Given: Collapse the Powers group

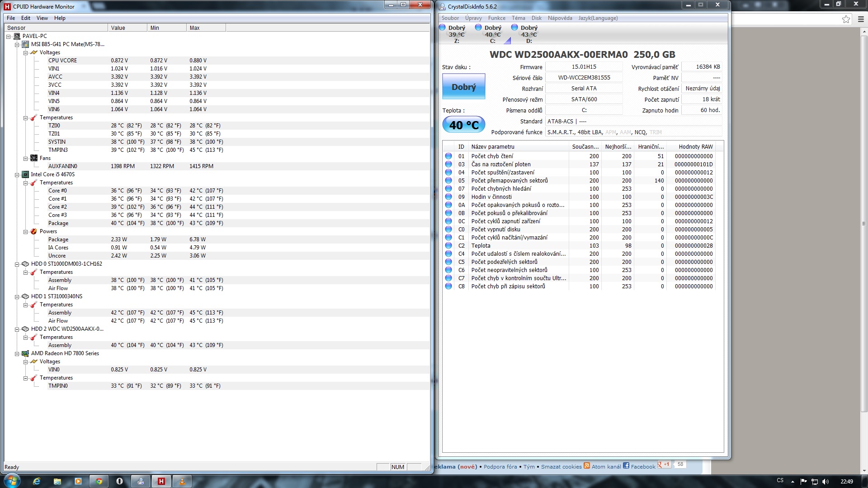Looking at the screenshot, I should 25,231.
